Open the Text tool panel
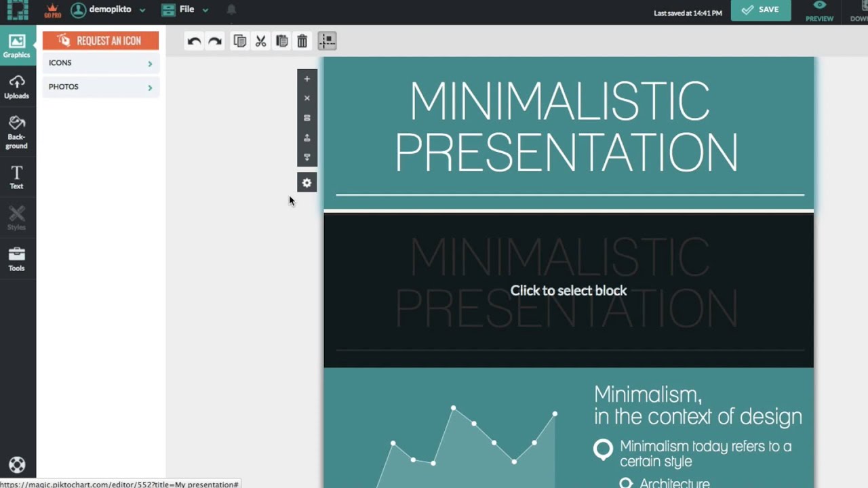868x488 pixels. point(16,176)
